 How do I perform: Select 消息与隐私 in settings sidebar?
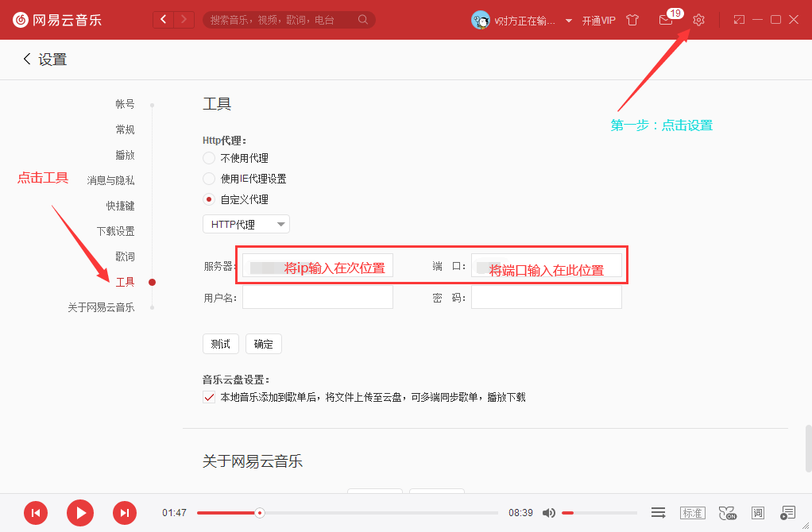tap(110, 180)
